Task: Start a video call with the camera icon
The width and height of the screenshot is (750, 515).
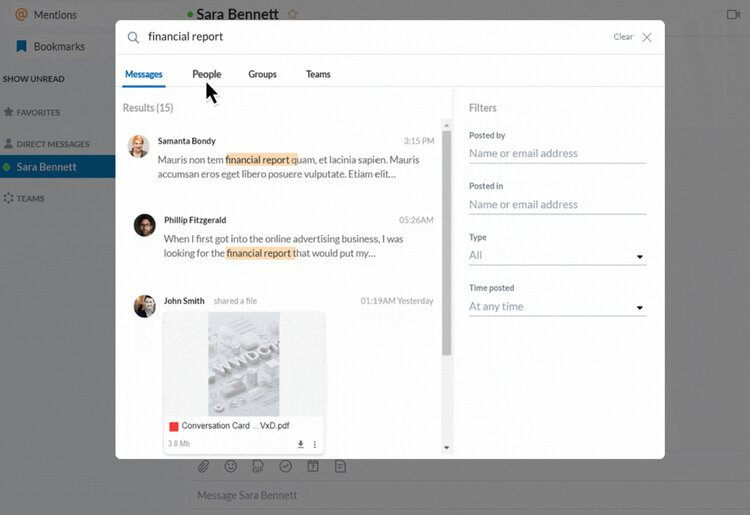Action: 733,14
